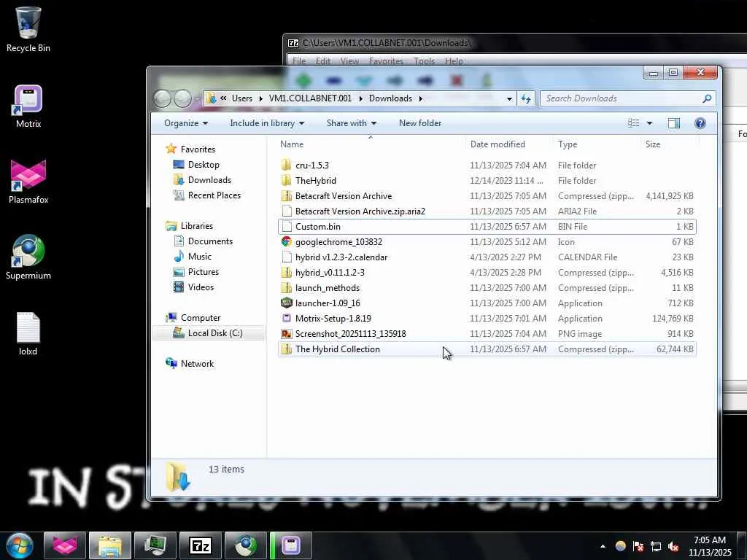The height and width of the screenshot is (560, 747).
Task: Open the network tray icon
Action: [x=656, y=546]
